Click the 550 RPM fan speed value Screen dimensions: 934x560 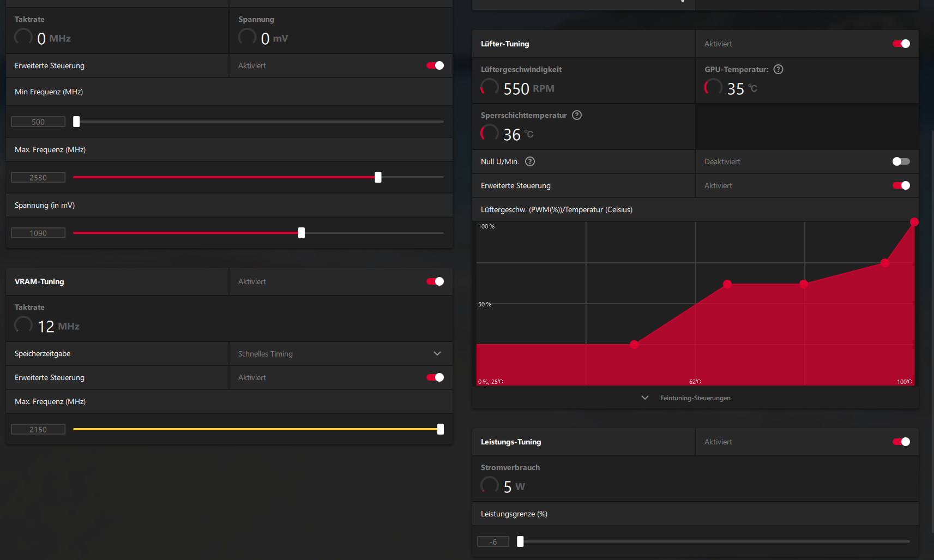(x=529, y=88)
